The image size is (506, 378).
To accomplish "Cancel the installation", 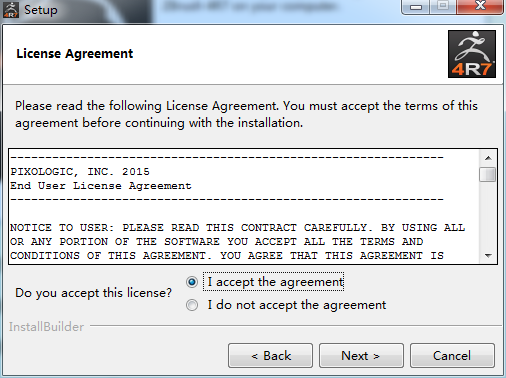I will (452, 356).
